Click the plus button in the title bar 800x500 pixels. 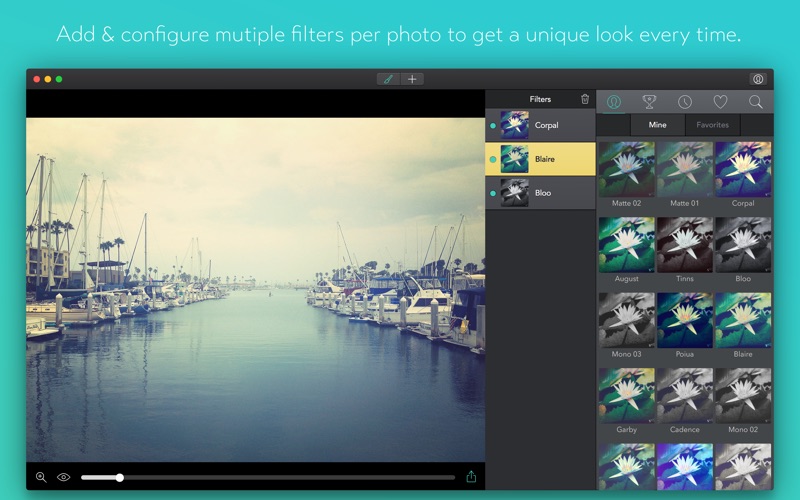point(412,79)
